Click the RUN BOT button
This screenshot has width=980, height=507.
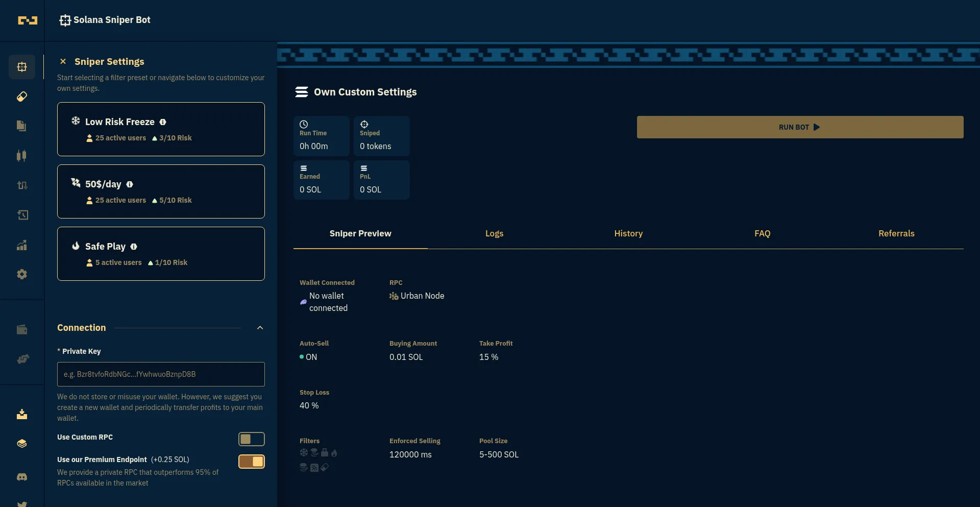tap(800, 127)
